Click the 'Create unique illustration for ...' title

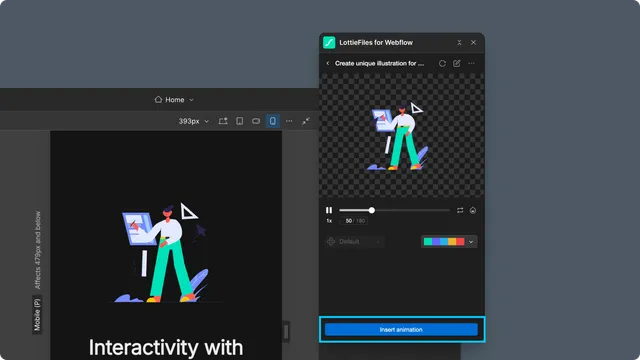(x=379, y=63)
